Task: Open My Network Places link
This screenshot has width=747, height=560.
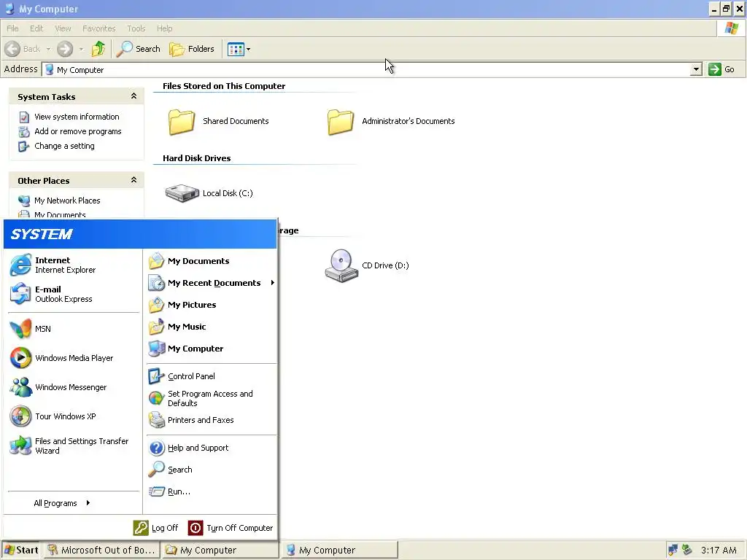Action: click(67, 201)
